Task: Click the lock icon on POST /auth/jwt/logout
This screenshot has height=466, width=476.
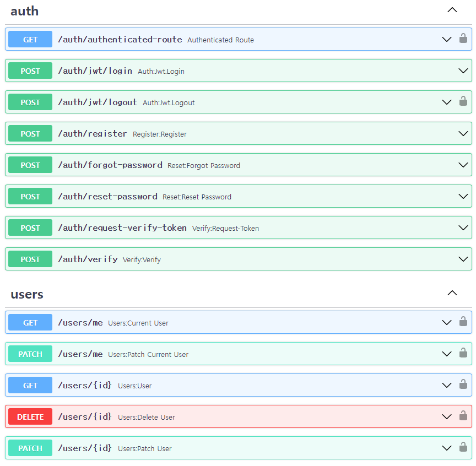Action: pos(463,101)
